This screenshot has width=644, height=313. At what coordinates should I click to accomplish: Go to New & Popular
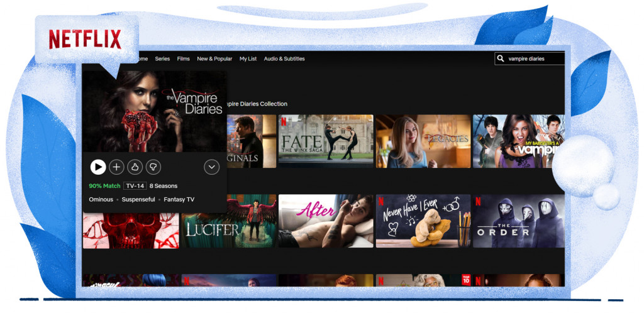214,58
